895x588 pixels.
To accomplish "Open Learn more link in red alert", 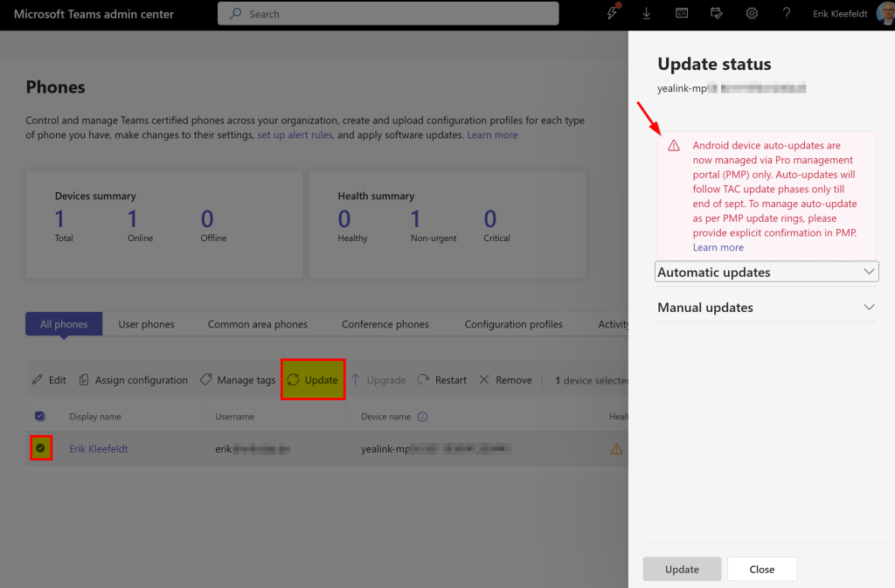I will click(x=718, y=247).
